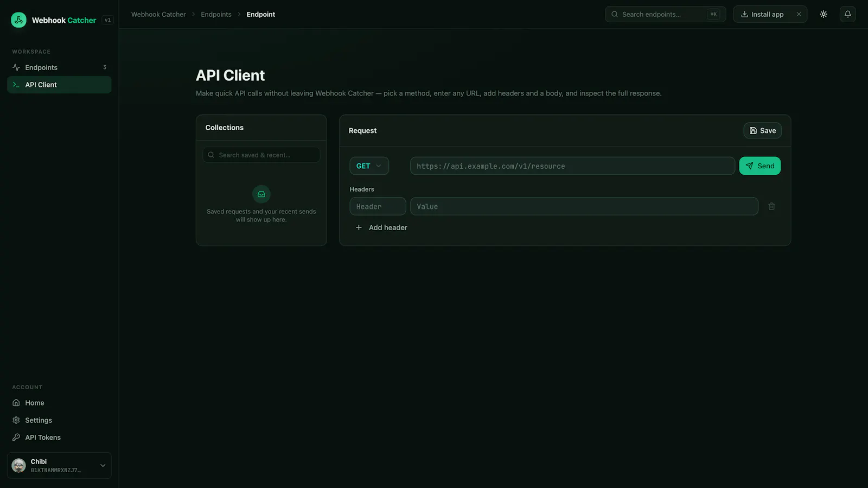Go to Home in account section
Screen dimensions: 868x488
[59, 403]
